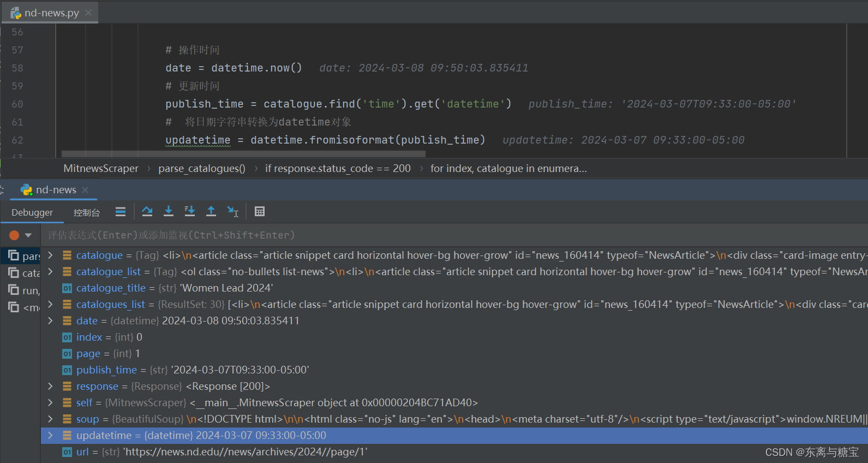Expand the catalogue variable node
This screenshot has height=463, width=868.
50,255
